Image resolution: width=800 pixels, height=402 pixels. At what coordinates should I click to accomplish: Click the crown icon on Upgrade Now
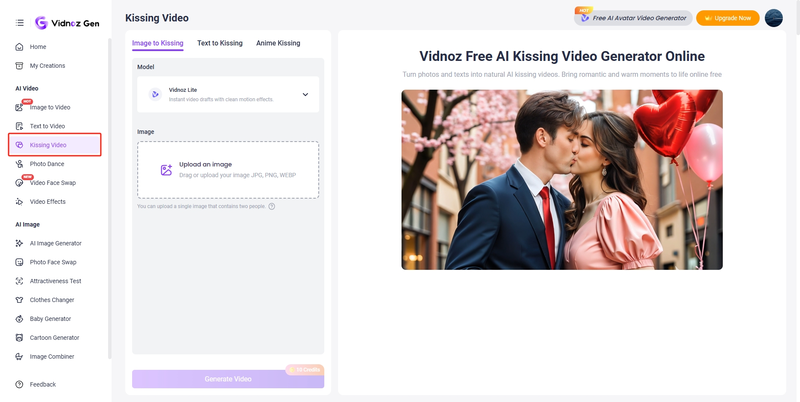tap(708, 18)
